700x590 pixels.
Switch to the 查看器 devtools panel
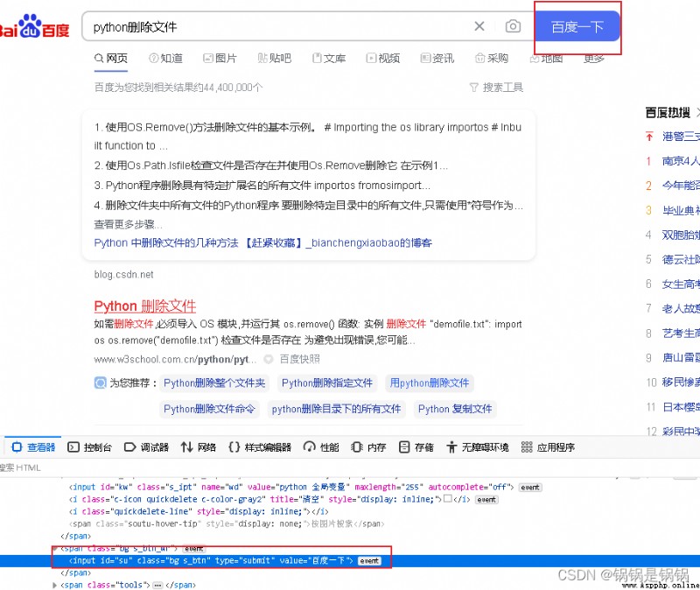[33, 447]
